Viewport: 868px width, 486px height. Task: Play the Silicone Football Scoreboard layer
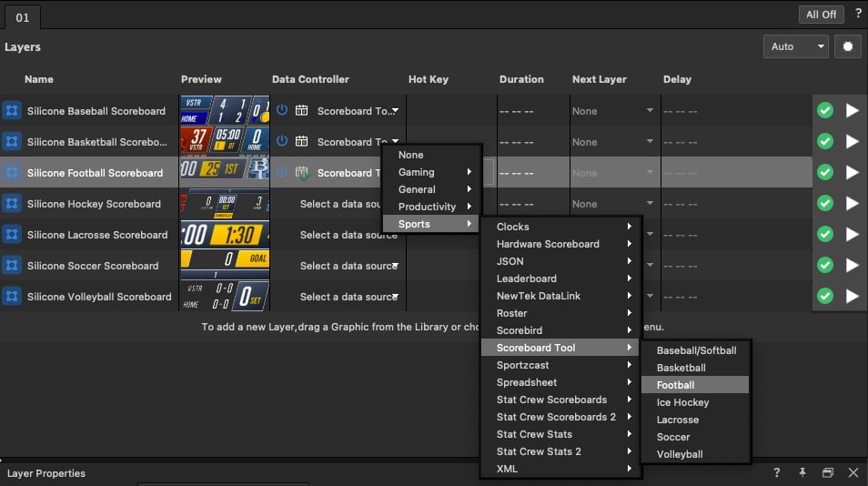(852, 172)
